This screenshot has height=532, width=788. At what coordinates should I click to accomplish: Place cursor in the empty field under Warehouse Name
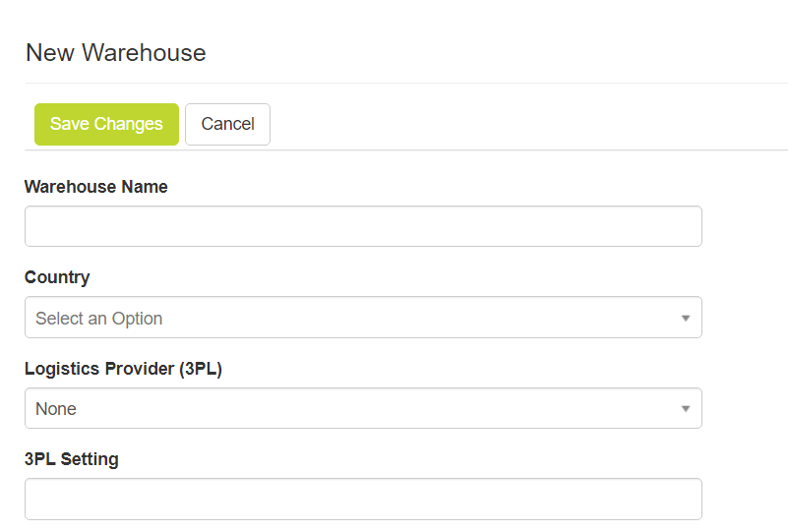coord(363,226)
